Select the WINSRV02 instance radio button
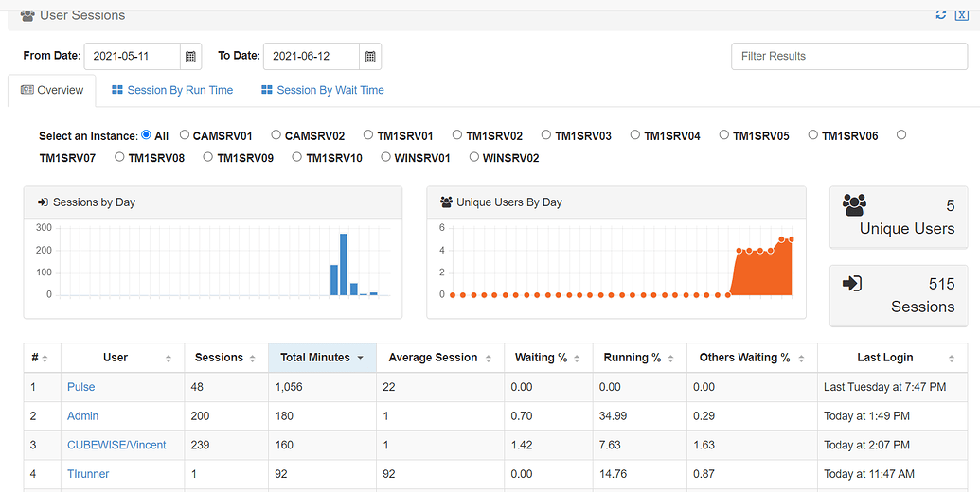980x492 pixels. [474, 157]
